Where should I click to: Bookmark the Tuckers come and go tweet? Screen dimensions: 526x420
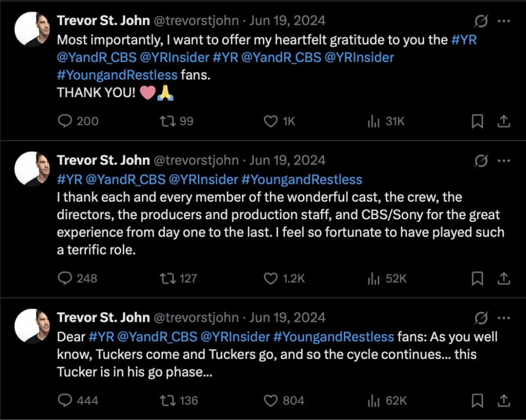pyautogui.click(x=477, y=400)
